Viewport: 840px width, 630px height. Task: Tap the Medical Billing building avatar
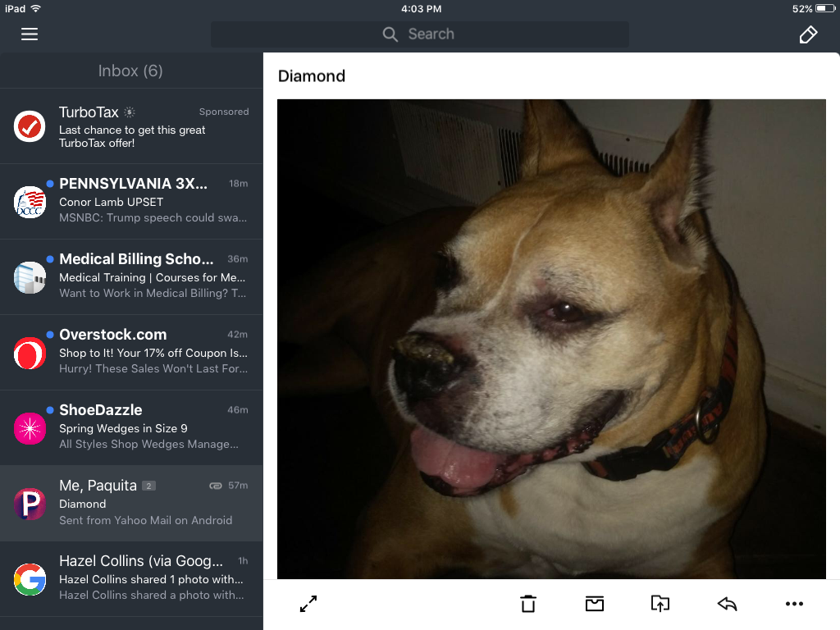(30, 277)
